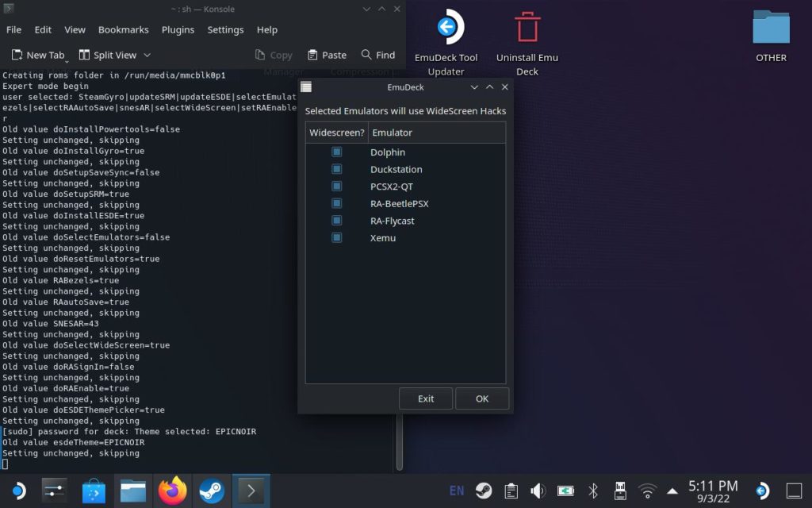Launch Firefox from the taskbar
812x508 pixels.
tap(172, 491)
